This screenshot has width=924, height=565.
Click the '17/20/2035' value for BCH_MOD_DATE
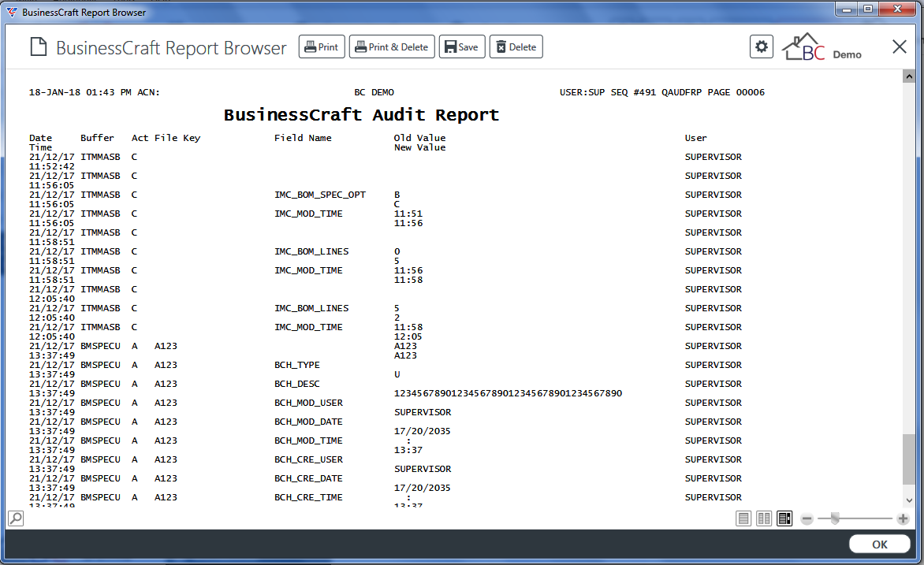click(x=422, y=431)
